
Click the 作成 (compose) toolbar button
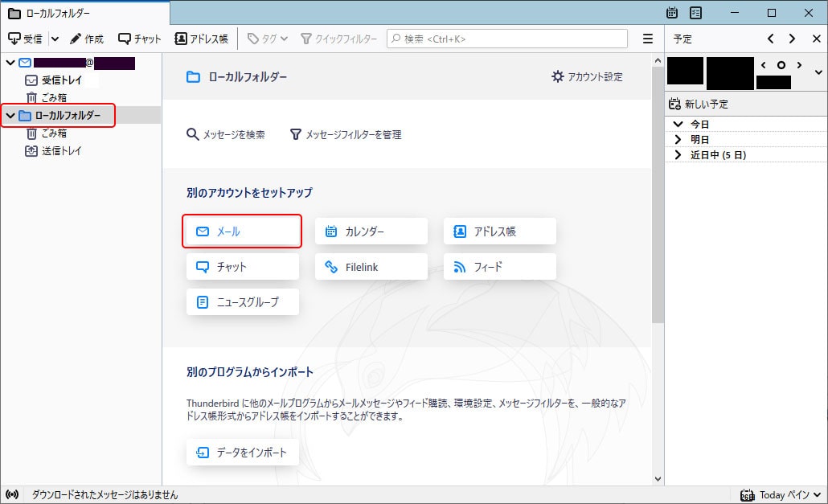click(87, 39)
